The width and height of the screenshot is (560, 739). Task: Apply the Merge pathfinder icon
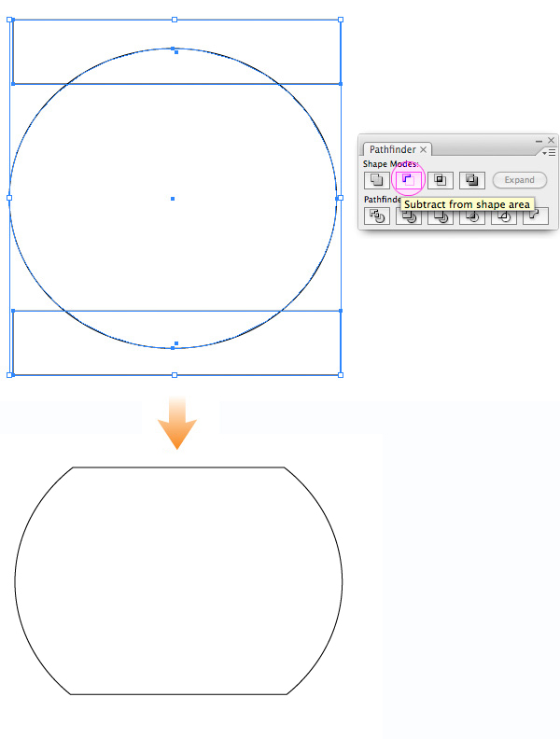click(441, 216)
